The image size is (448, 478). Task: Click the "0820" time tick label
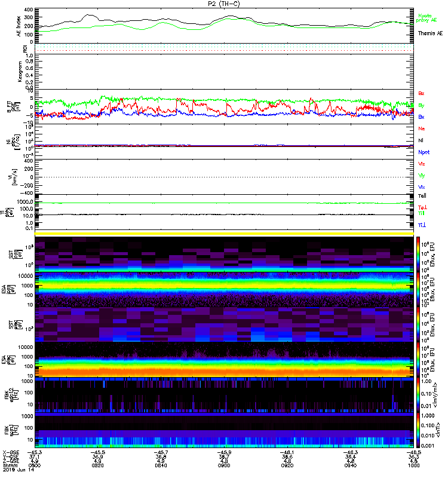97,465
